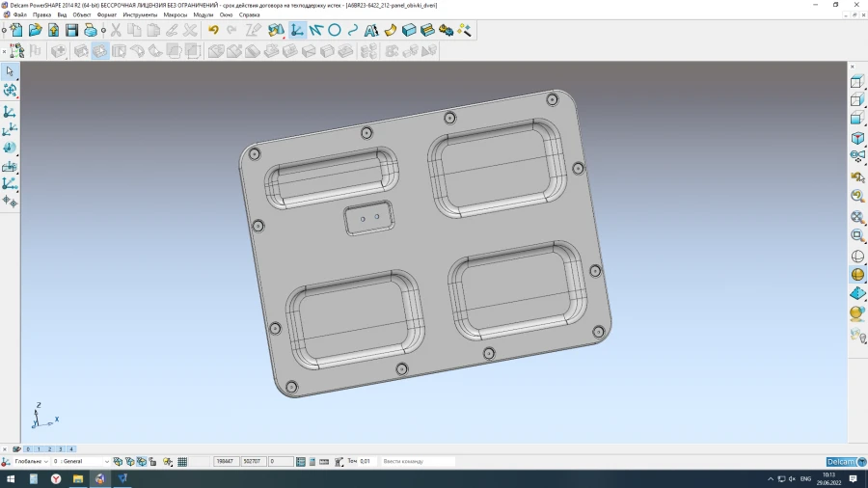This screenshot has width=868, height=488.
Task: Select the Circle arc tool
Action: [335, 30]
